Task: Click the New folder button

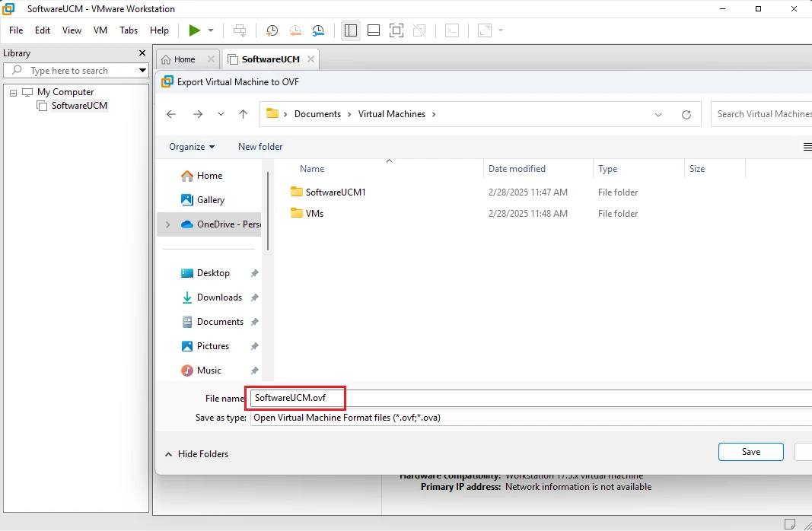Action: pyautogui.click(x=260, y=147)
